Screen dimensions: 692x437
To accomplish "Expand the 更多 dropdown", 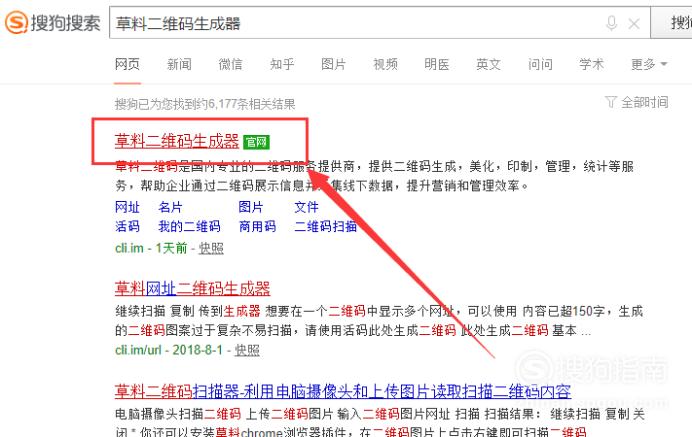I will (x=649, y=64).
